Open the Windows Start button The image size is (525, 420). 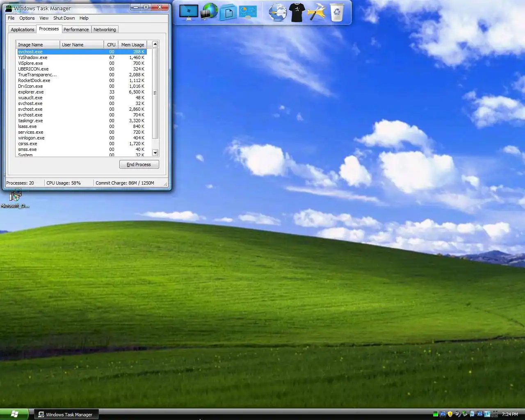click(x=14, y=414)
